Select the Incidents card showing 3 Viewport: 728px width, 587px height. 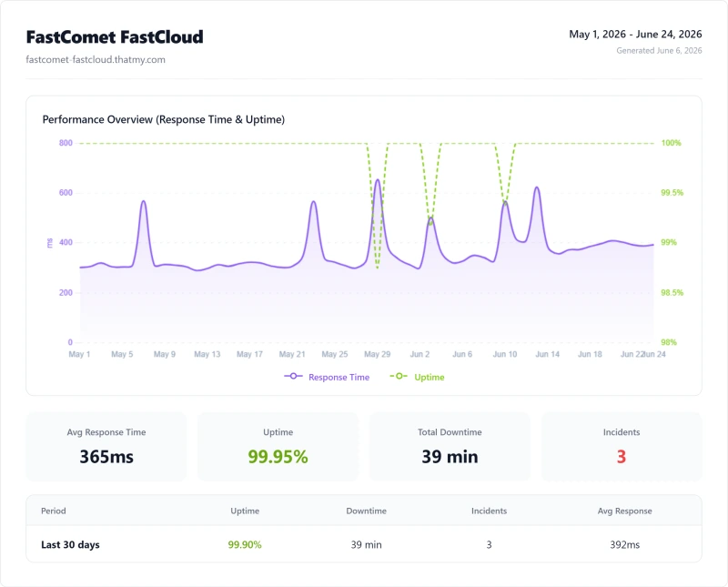622,447
